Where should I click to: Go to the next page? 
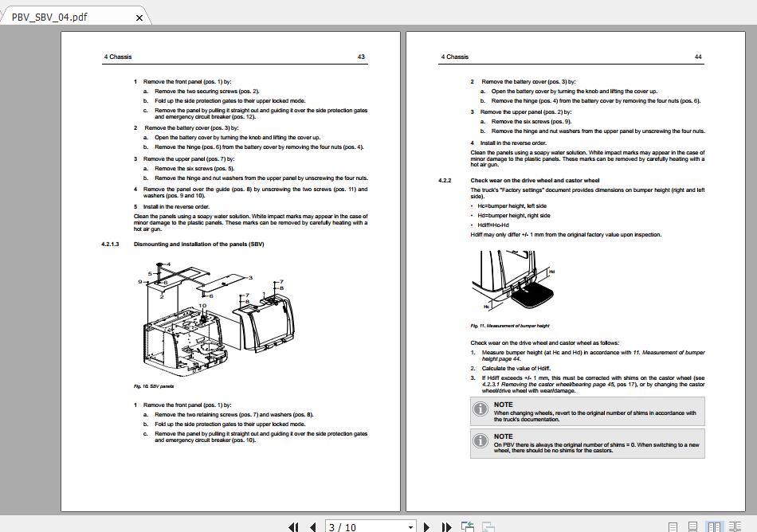[x=428, y=527]
